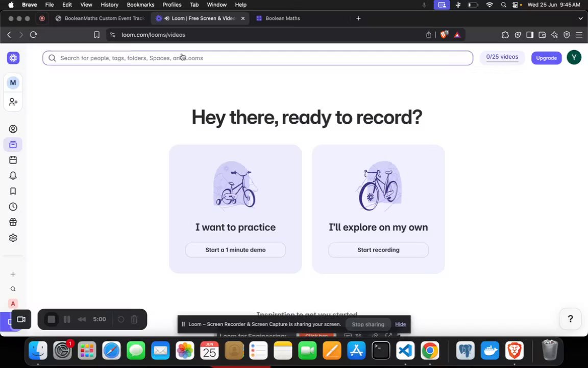Viewport: 588px width, 368px height.
Task: Click the small search icon in sidebar
Action: pyautogui.click(x=13, y=289)
